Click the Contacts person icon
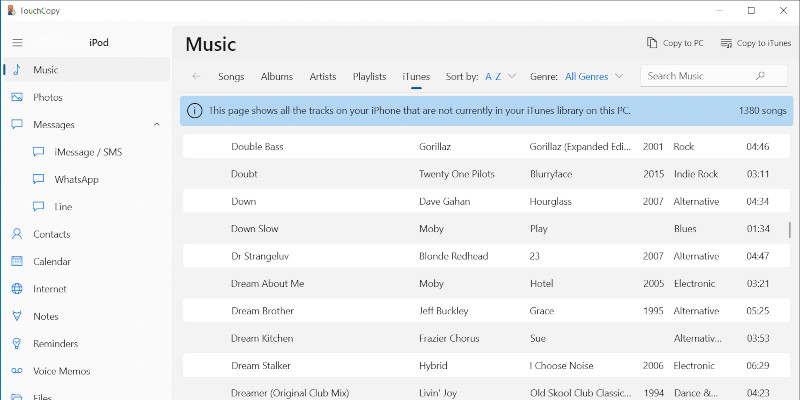800x400 pixels. (x=17, y=234)
